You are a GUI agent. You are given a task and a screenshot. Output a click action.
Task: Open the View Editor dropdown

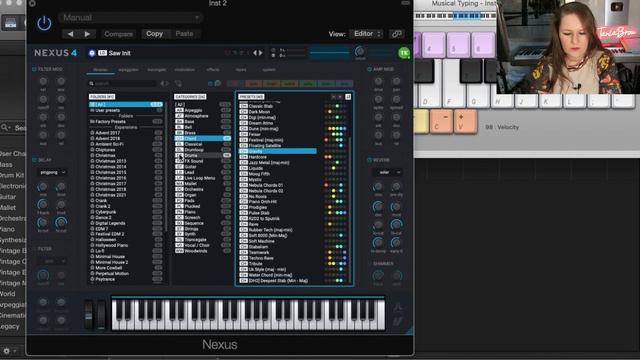[366, 34]
